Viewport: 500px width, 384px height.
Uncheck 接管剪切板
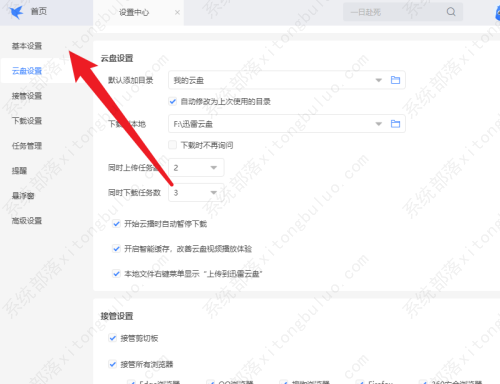tap(112, 338)
